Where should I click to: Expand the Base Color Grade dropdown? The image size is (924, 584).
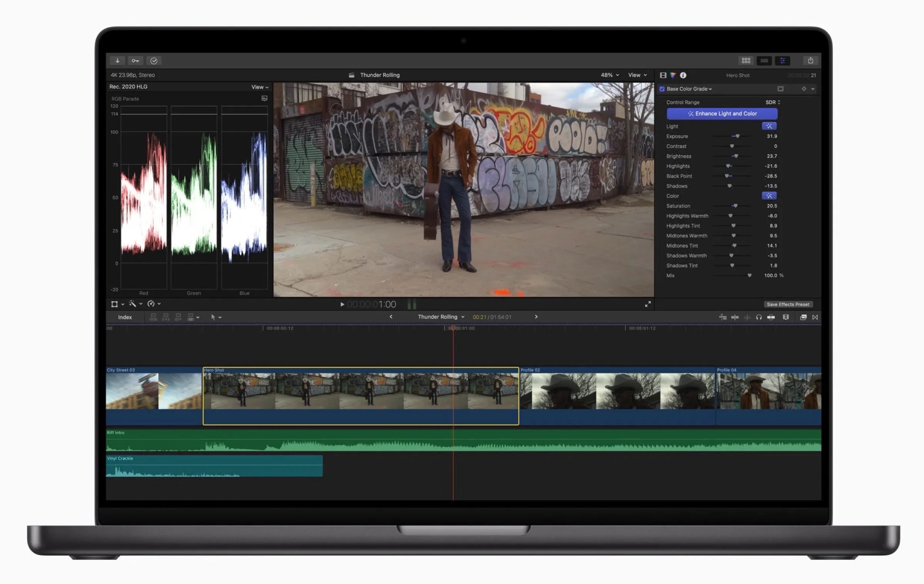coord(710,89)
